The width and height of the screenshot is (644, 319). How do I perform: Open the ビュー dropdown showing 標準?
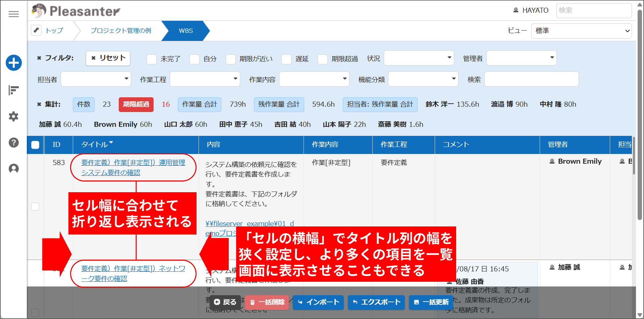tap(582, 31)
